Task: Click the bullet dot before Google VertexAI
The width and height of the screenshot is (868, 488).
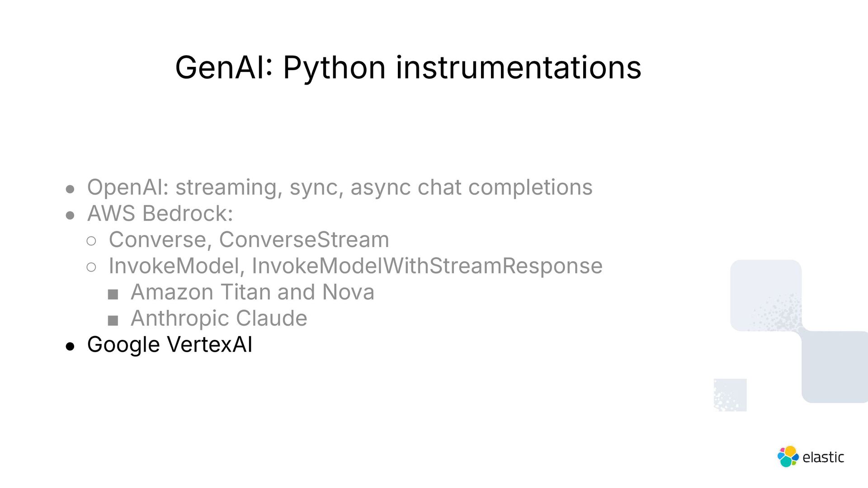Action: point(70,347)
